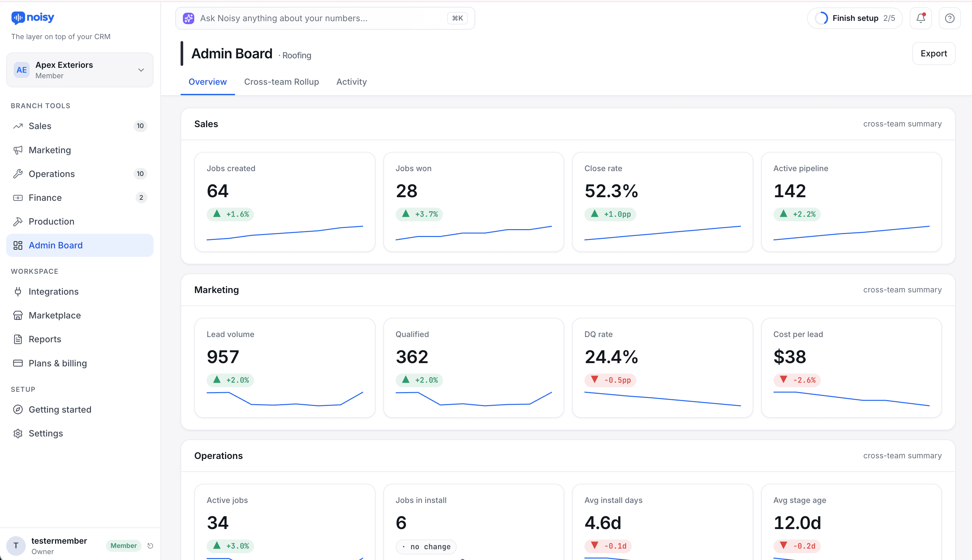Click the Sales badge showing 10

coord(140,126)
